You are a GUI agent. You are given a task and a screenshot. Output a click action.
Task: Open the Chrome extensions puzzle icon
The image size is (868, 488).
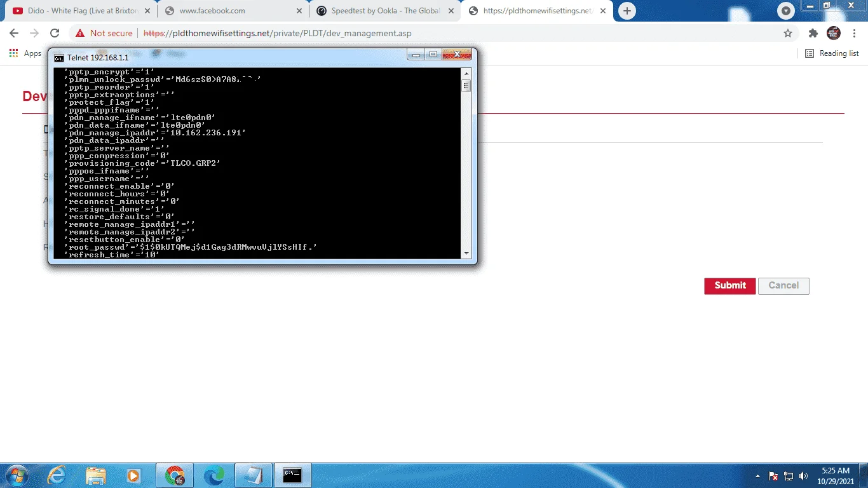[813, 33]
